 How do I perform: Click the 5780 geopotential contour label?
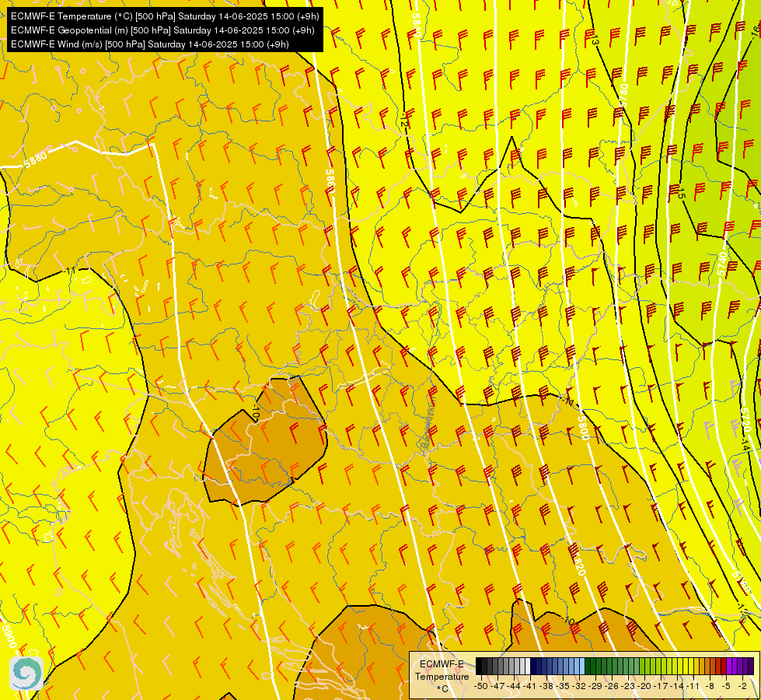[624, 96]
